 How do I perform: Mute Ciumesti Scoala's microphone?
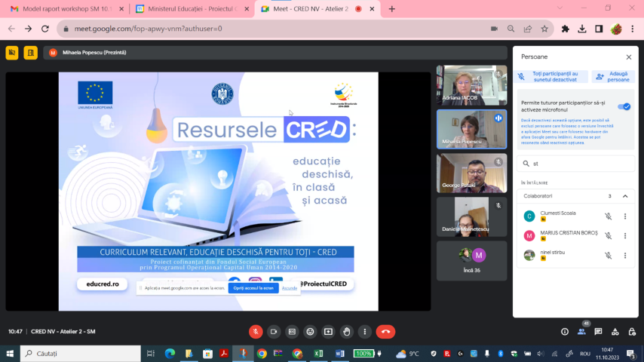pos(609,216)
